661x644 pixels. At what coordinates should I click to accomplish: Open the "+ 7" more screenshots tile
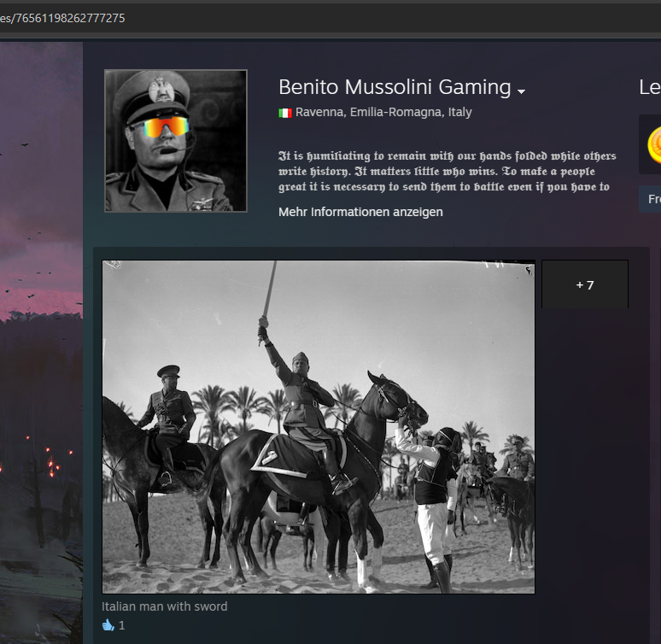[x=585, y=284]
